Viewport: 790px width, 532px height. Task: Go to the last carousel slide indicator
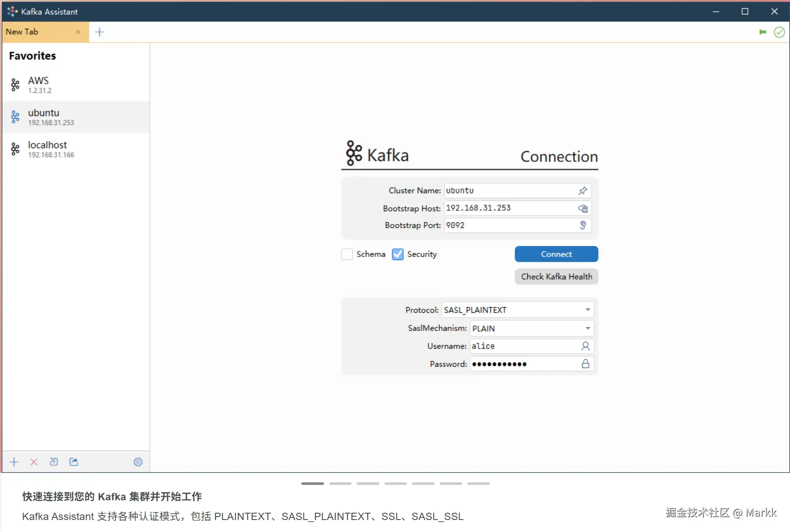478,484
